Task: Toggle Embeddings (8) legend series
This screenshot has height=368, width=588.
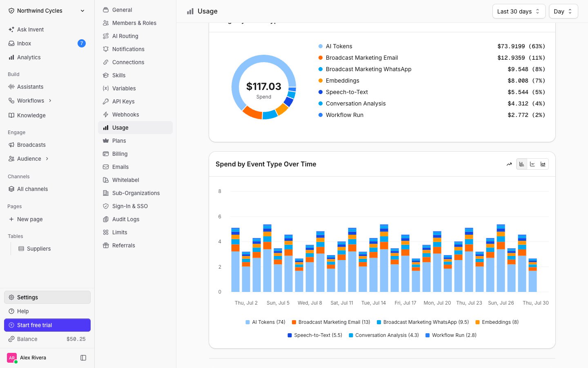Action: [497, 322]
